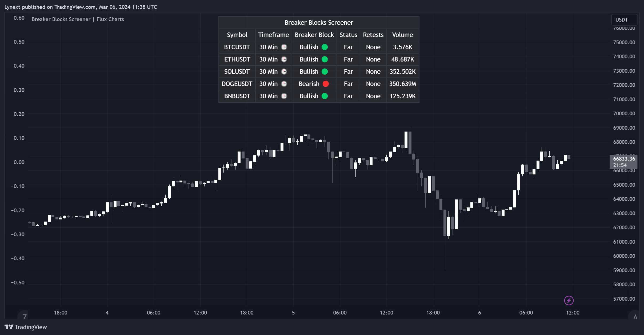644x335 pixels.
Task: Click Far status in ETHUSDT row
Action: tap(348, 59)
